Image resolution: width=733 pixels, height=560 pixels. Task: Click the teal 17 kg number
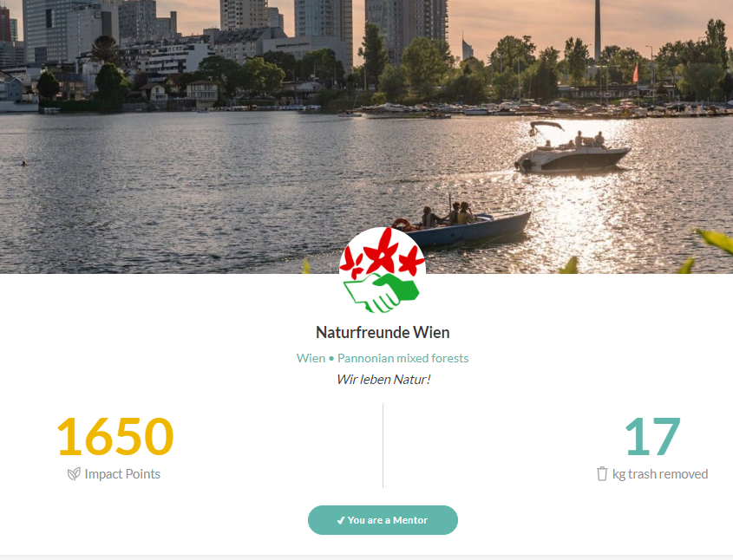[x=652, y=437]
